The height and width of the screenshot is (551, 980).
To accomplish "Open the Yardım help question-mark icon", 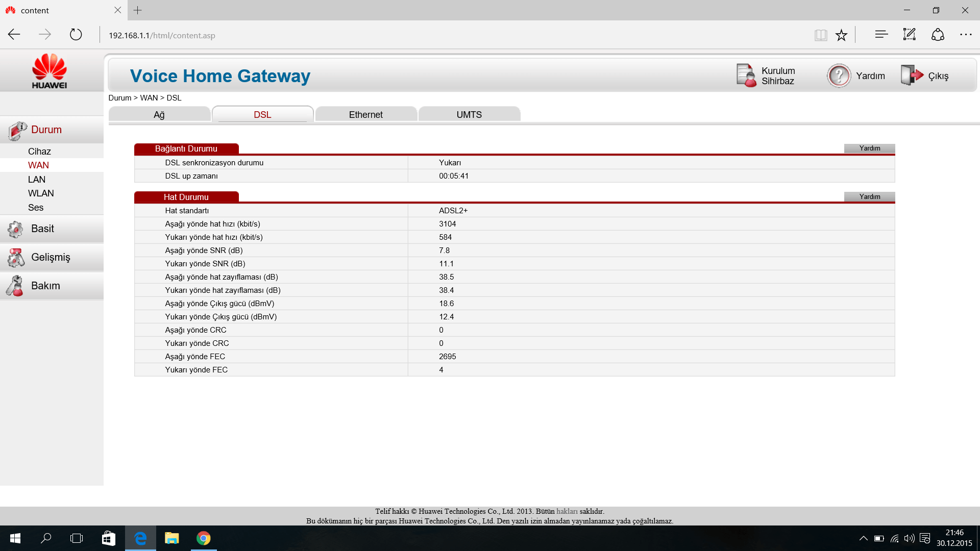I will [x=839, y=76].
